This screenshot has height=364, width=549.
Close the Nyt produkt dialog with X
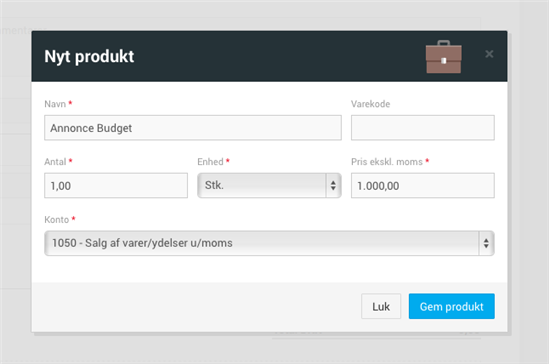[489, 54]
